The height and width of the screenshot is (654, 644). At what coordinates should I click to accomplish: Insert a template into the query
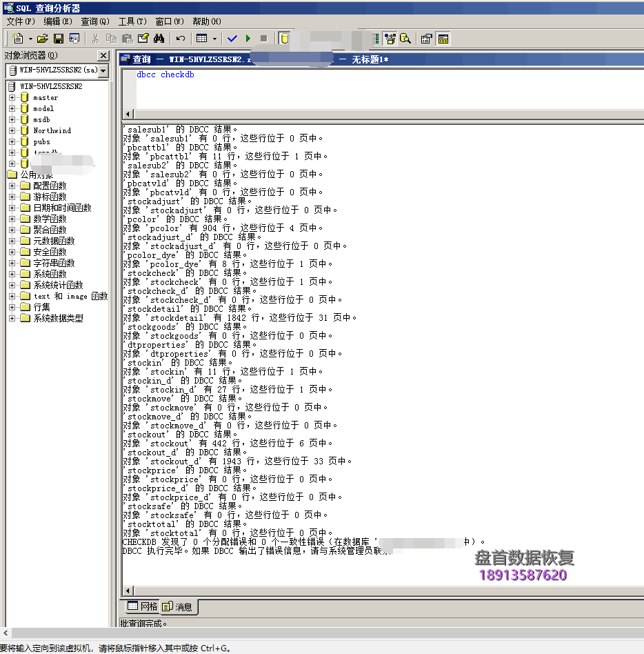click(x=74, y=39)
